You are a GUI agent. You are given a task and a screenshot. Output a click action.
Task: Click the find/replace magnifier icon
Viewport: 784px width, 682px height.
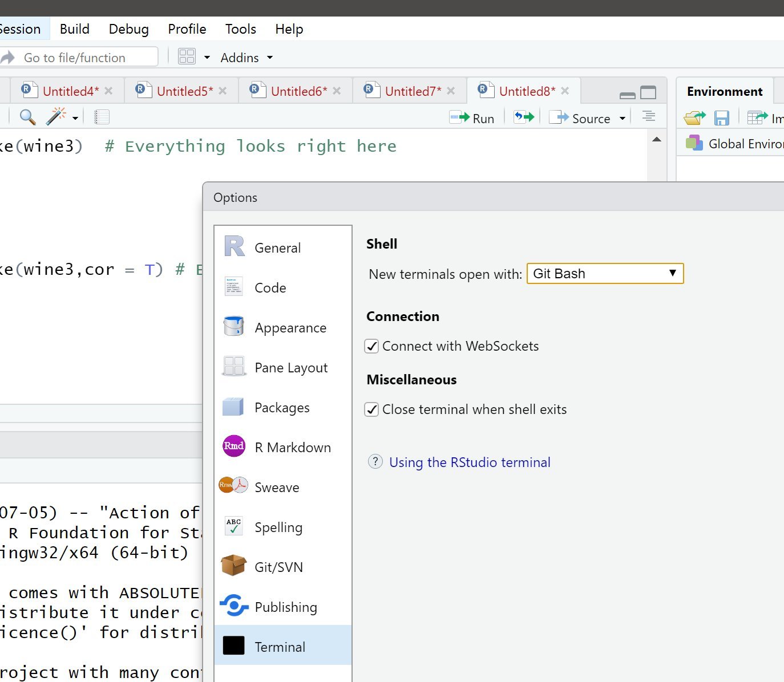(27, 117)
